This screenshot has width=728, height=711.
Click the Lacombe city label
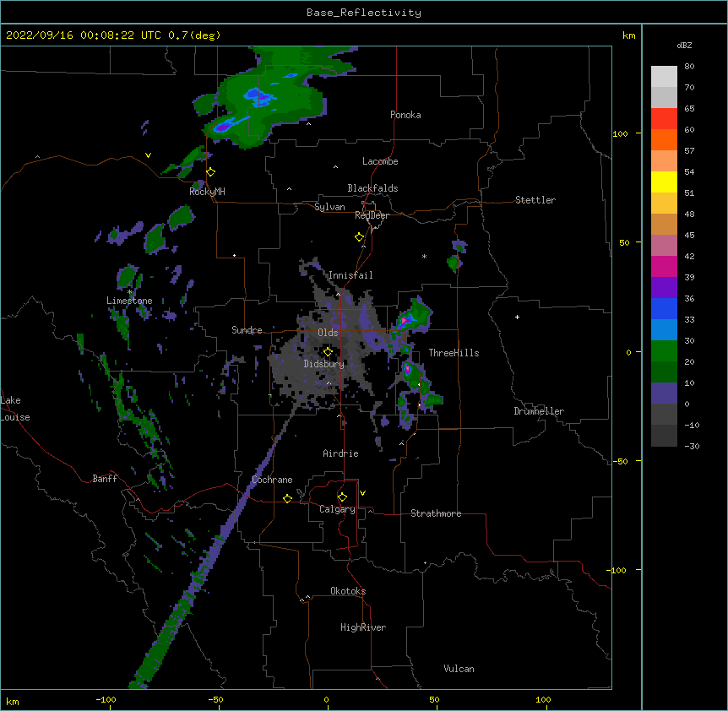(380, 161)
